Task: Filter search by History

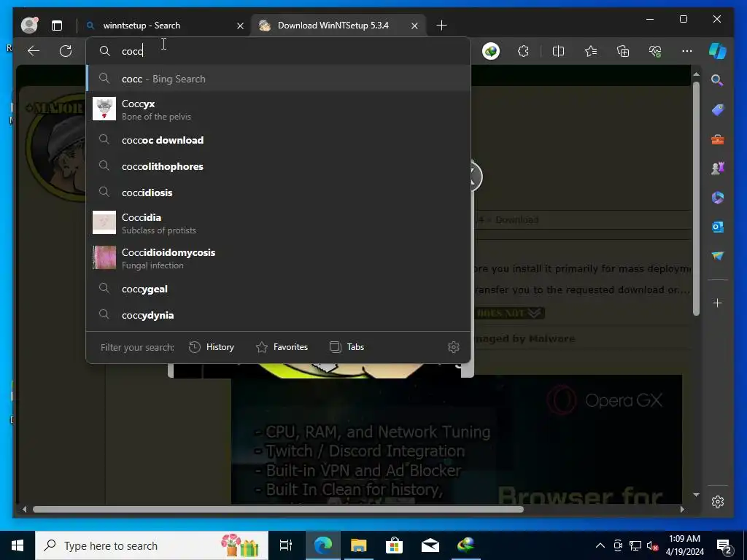Action: [x=212, y=347]
